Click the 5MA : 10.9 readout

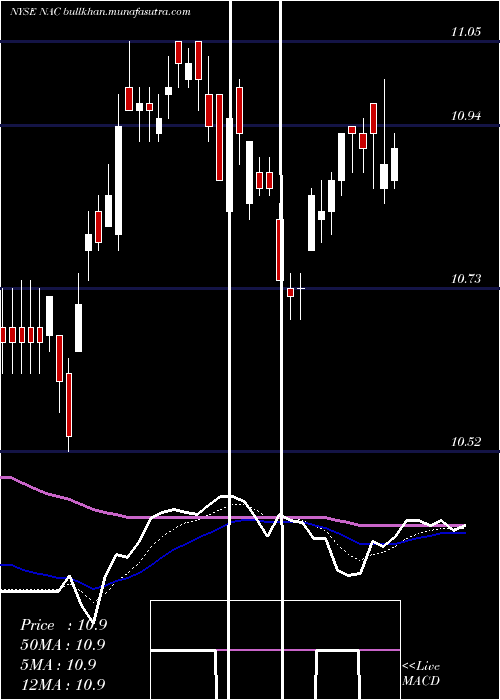58,665
